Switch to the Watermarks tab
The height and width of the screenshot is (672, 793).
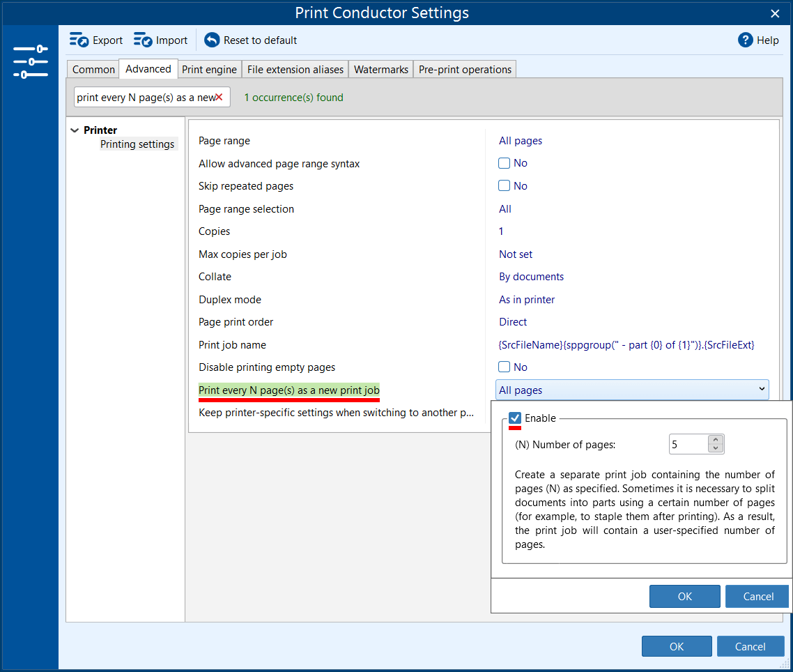[380, 70]
